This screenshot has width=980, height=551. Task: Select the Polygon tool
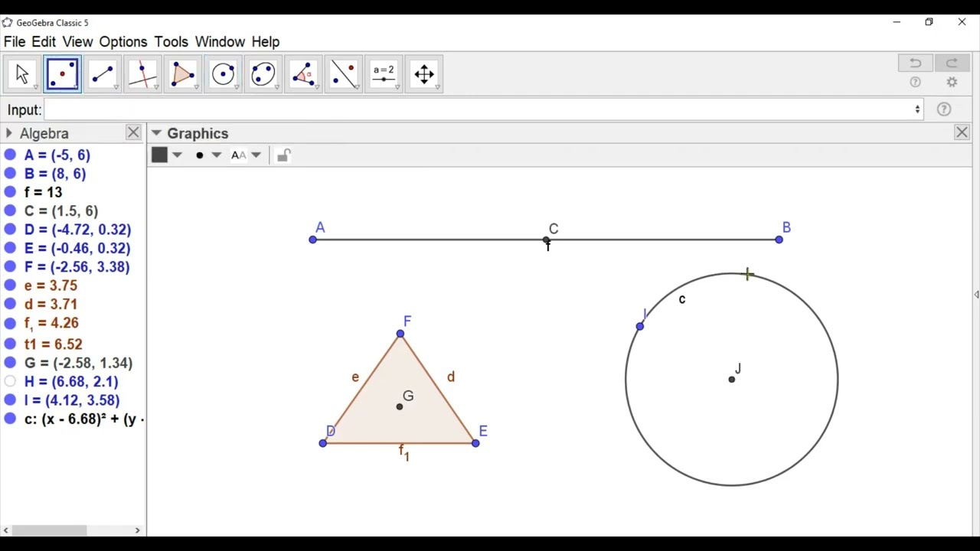pos(183,74)
